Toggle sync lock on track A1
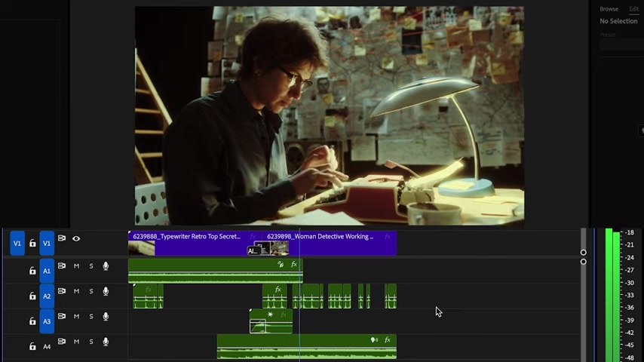 point(62,266)
